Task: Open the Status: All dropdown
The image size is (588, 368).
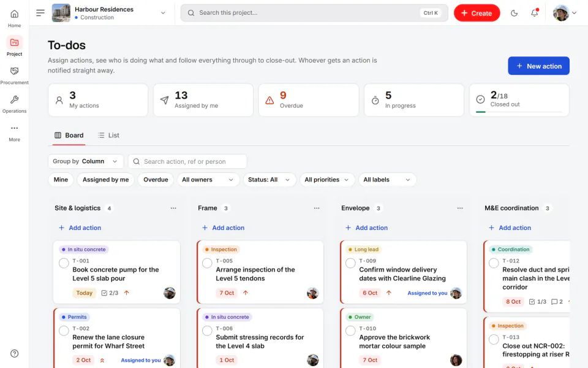Action: (269, 180)
